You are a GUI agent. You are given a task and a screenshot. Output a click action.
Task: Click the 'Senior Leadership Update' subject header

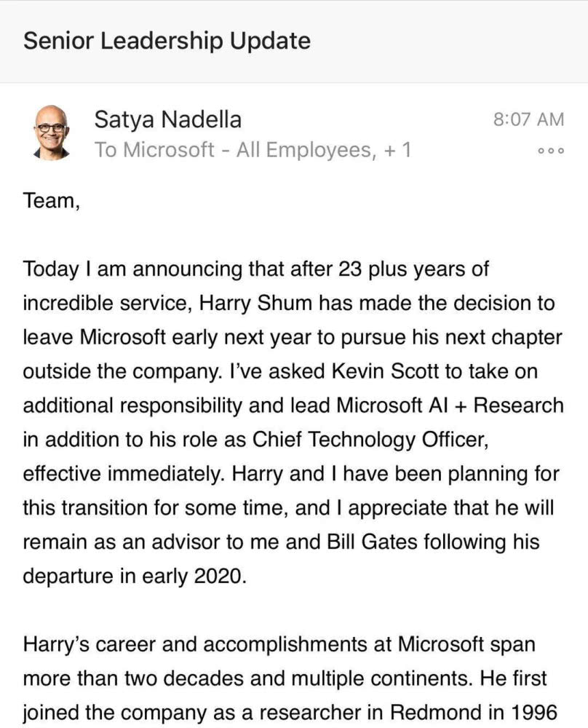tap(167, 41)
